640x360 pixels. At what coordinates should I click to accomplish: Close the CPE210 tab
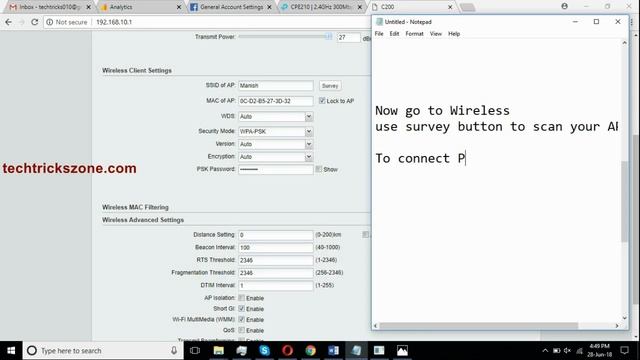360,7
